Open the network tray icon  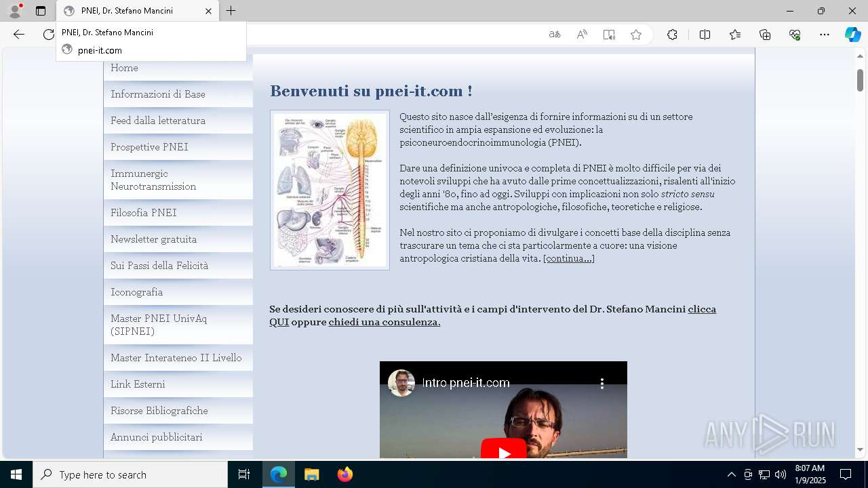tap(764, 474)
